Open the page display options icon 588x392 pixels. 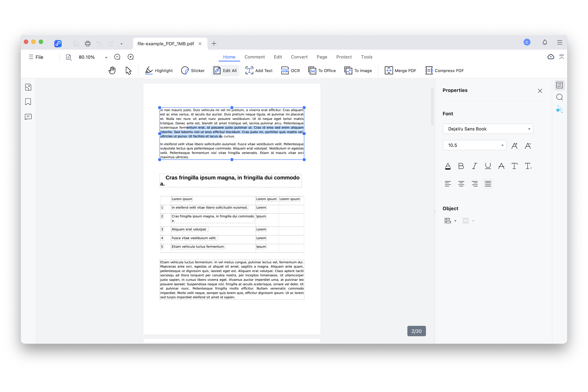(69, 57)
